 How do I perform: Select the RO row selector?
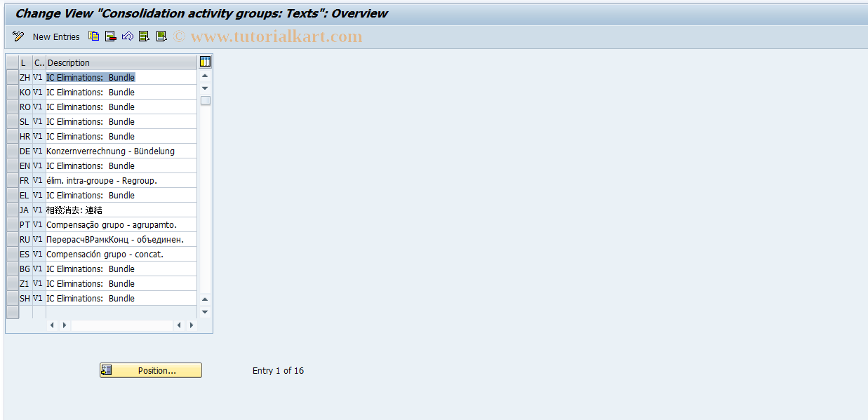13,107
